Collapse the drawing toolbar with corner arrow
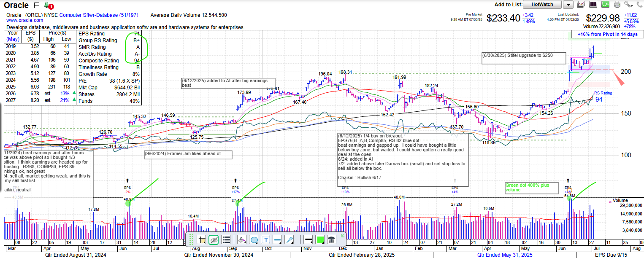Image resolution: width=644 pixels, height=258 pixels. [x=343, y=235]
